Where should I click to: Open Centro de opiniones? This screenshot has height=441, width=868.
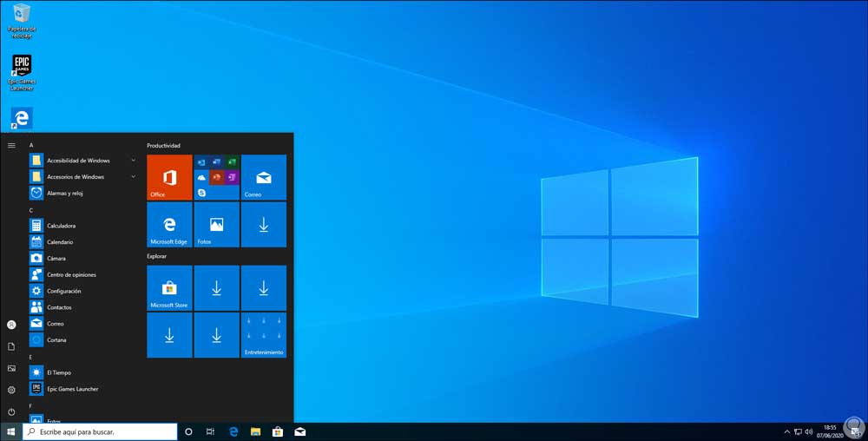click(83, 274)
